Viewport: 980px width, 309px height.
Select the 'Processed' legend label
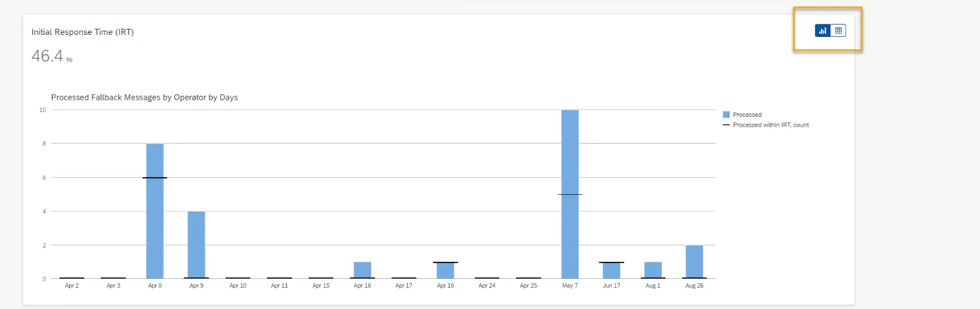click(x=747, y=115)
